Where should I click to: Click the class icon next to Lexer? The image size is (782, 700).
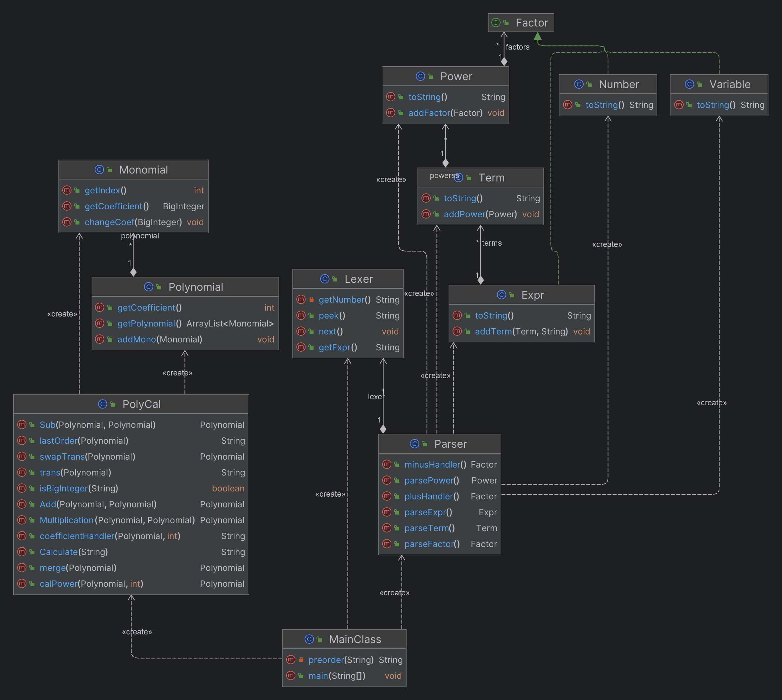[324, 279]
